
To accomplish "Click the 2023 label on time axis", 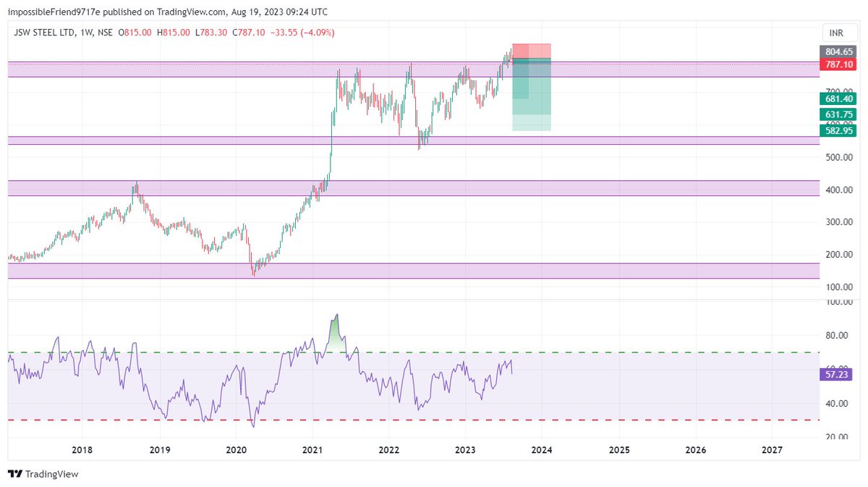I will coord(465,450).
